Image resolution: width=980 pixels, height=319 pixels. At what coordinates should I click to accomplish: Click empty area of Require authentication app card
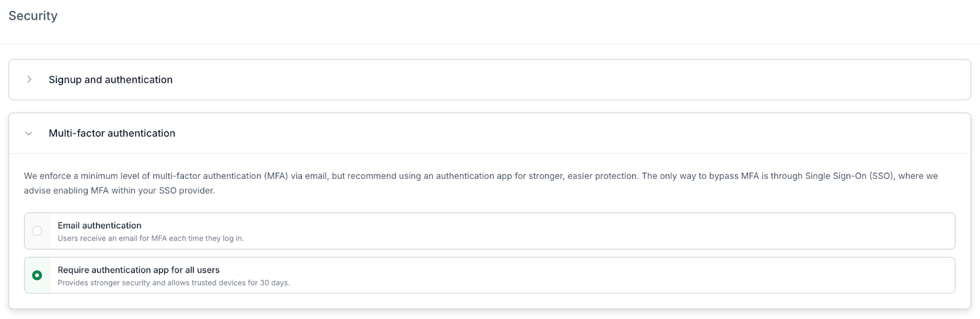pyautogui.click(x=612, y=276)
